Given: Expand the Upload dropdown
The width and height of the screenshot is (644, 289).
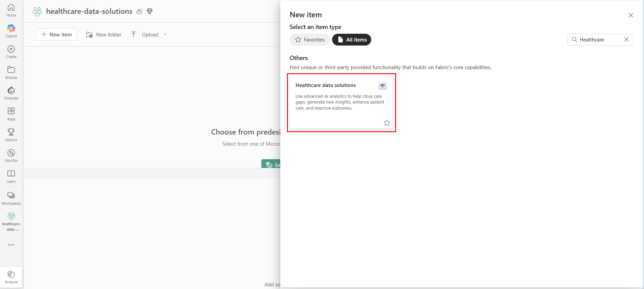Looking at the screenshot, I should (165, 35).
